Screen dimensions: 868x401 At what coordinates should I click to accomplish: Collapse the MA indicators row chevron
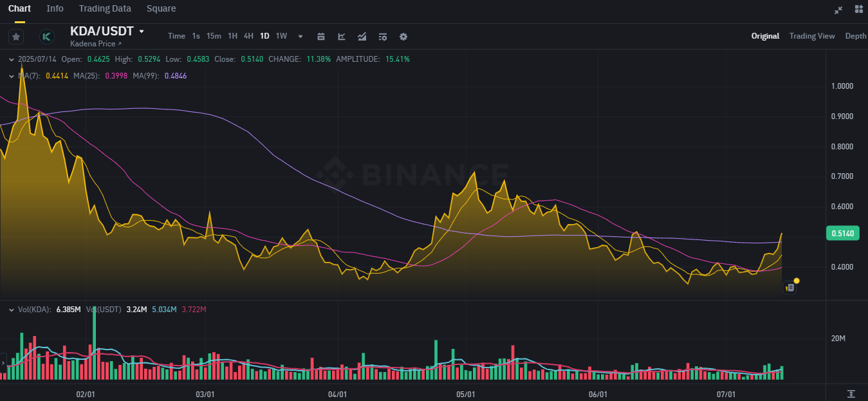click(11, 76)
